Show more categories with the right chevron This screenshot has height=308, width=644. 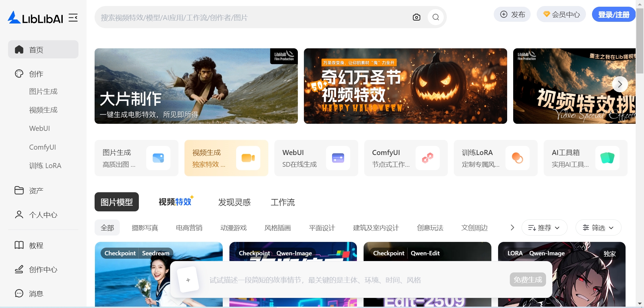512,228
